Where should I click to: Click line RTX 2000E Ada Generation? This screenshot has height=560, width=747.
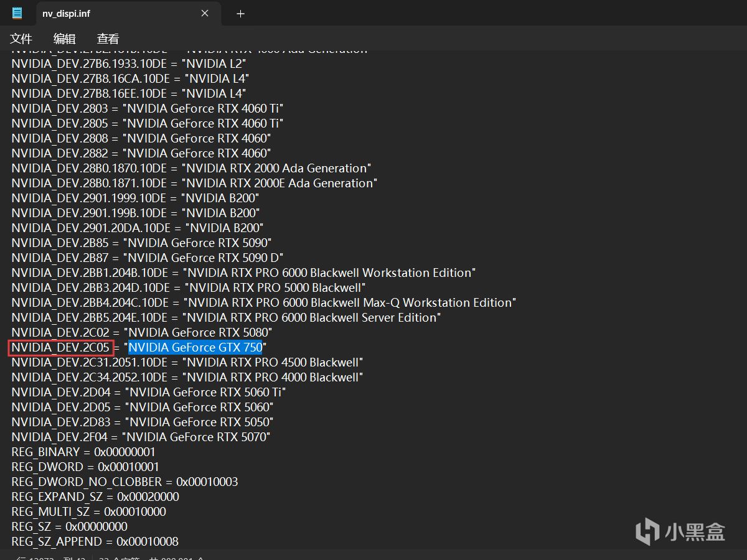194,183
